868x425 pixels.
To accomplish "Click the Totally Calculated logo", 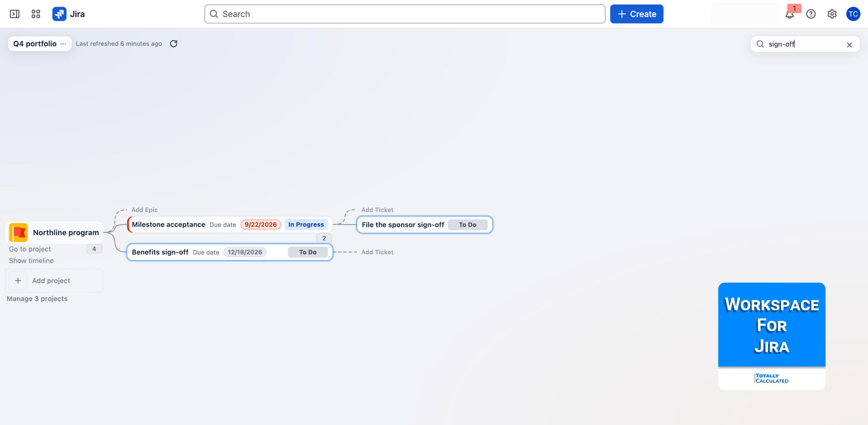I will [x=772, y=378].
